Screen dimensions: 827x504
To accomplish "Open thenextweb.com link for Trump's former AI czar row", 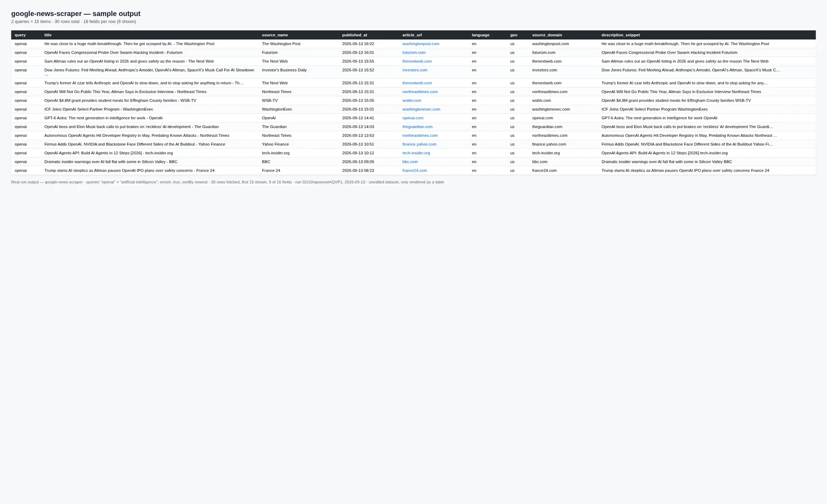I will pos(417,83).
